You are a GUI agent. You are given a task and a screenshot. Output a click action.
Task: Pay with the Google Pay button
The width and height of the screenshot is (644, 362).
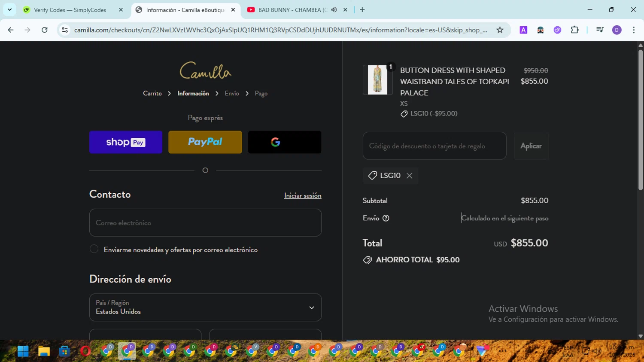click(x=285, y=142)
